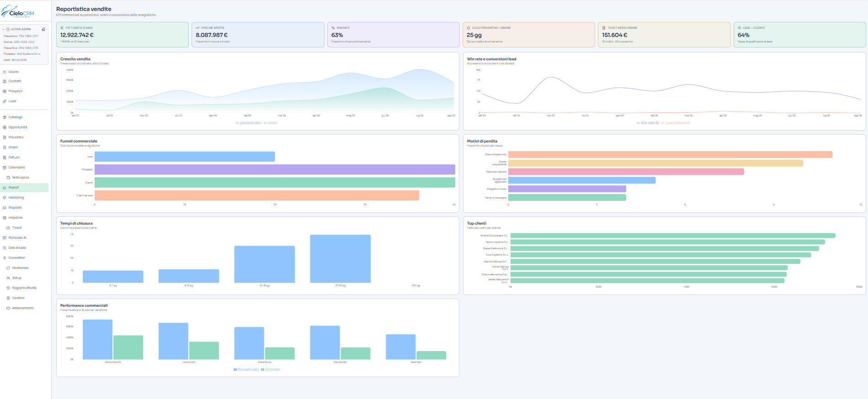Viewport: 868px width, 399px height.
Task: Click the CieloCRM logo
Action: click(x=18, y=11)
